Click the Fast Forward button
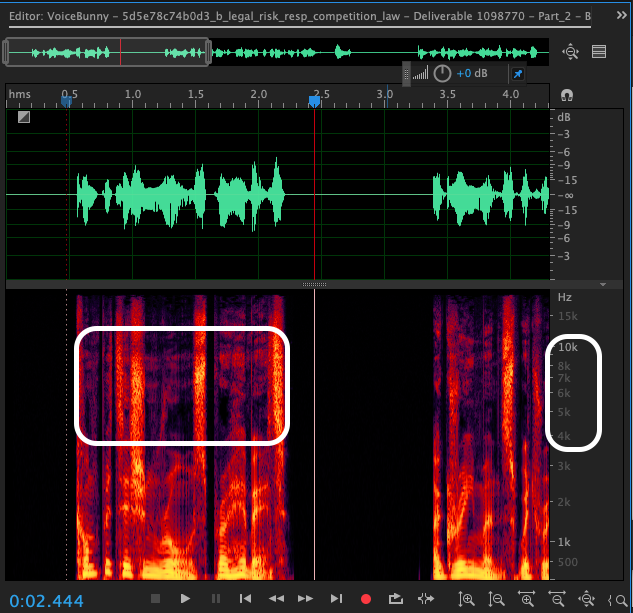The width and height of the screenshot is (633, 613). (306, 598)
